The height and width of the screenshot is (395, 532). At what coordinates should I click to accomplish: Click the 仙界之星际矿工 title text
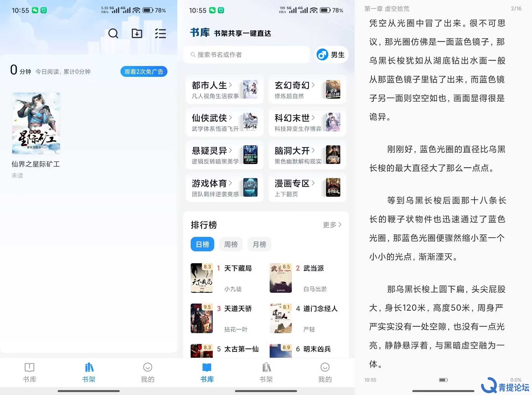pos(36,164)
